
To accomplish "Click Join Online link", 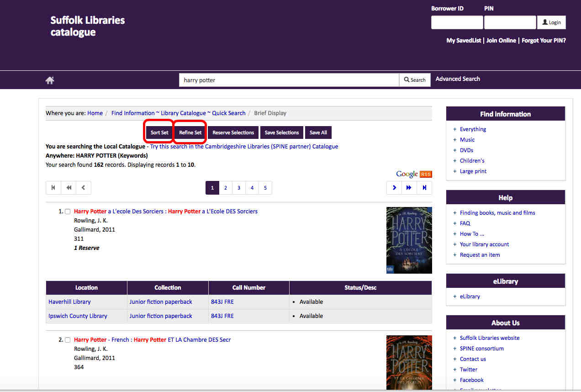I will 501,41.
